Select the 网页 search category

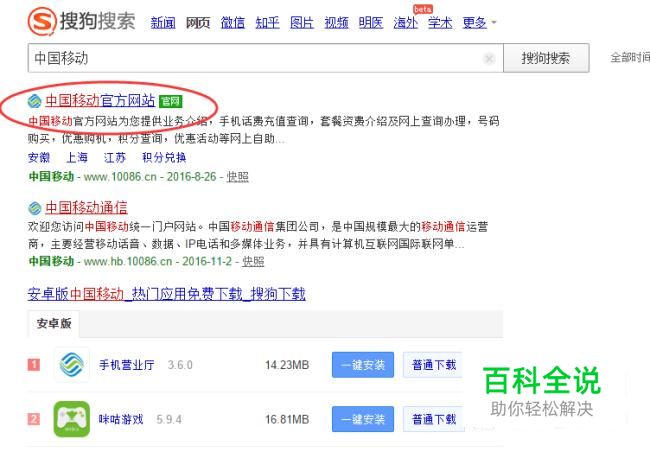coord(198,22)
